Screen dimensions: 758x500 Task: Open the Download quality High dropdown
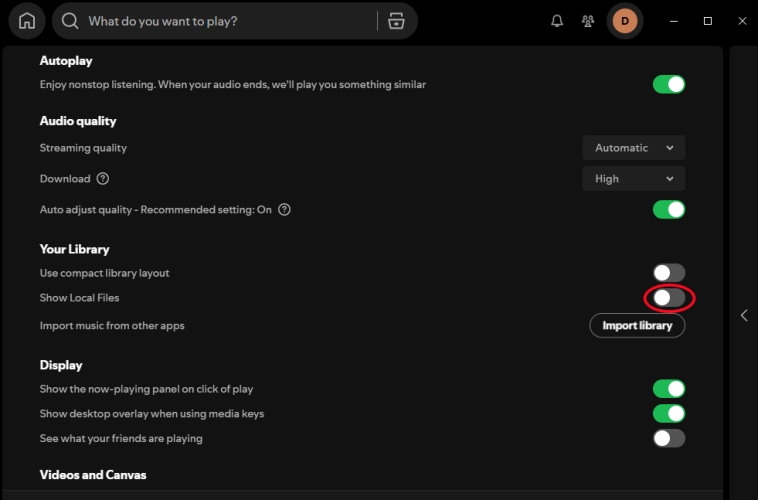coord(633,178)
